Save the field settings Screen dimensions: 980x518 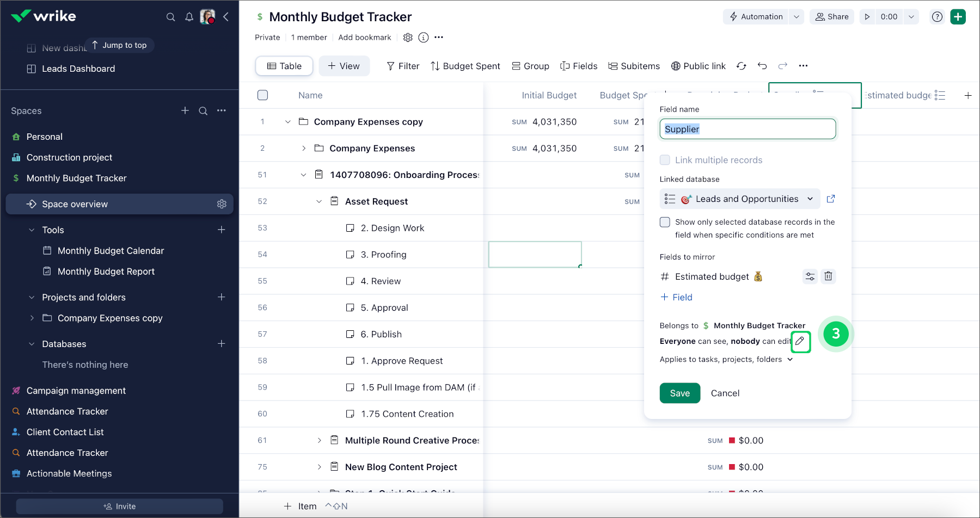pyautogui.click(x=679, y=393)
